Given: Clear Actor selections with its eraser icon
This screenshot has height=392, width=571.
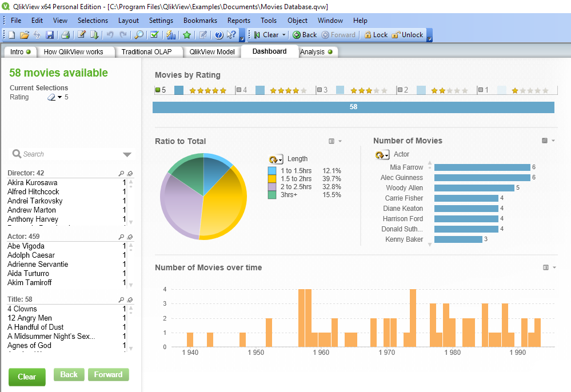Looking at the screenshot, I should [x=130, y=237].
